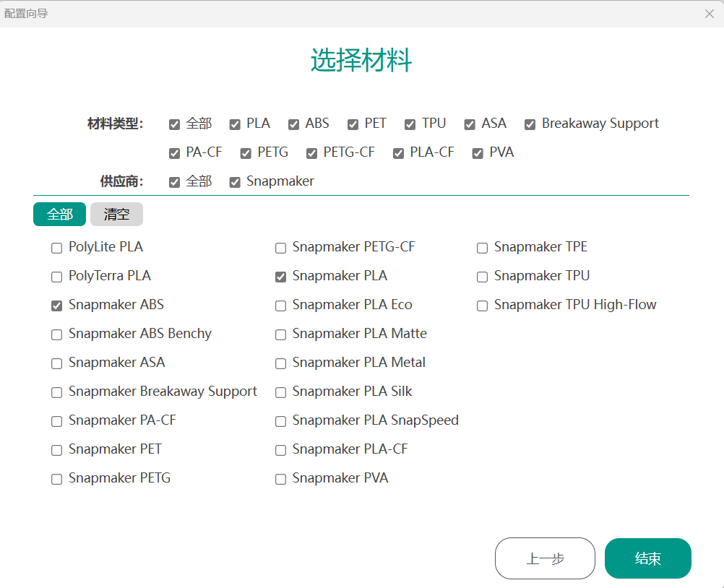Viewport: 724px width, 588px height.
Task: Enable Snapmaker TPU High-Flow material
Action: pos(483,306)
